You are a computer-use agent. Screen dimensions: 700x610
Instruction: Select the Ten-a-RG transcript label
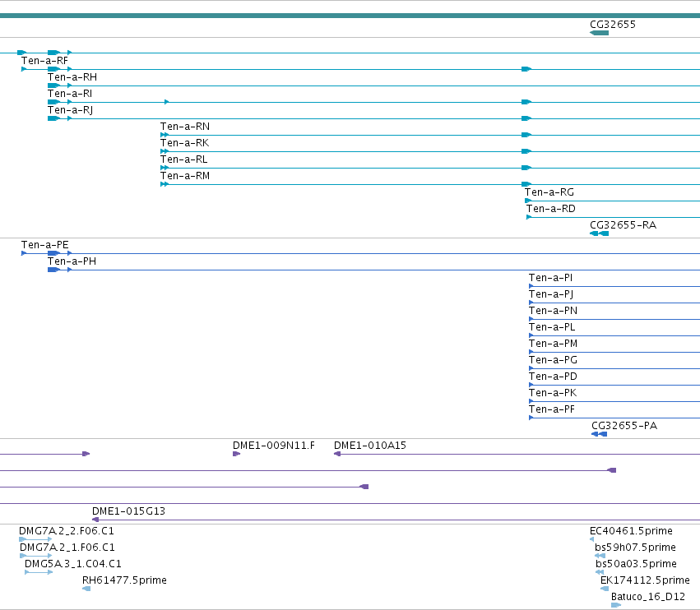[549, 192]
